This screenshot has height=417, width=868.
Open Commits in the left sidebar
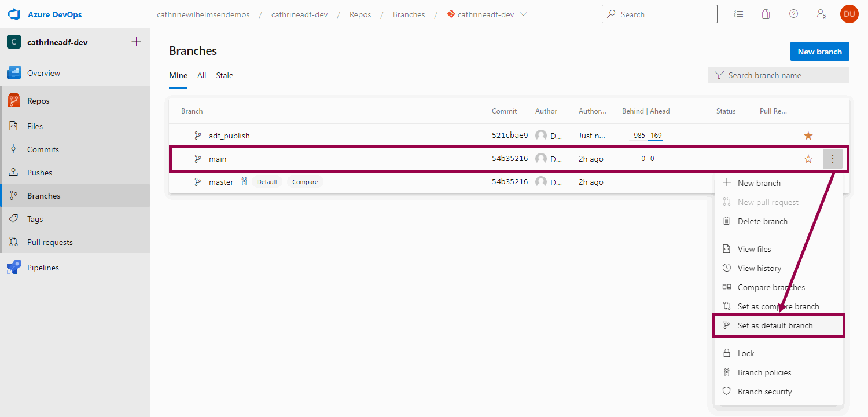pos(43,149)
